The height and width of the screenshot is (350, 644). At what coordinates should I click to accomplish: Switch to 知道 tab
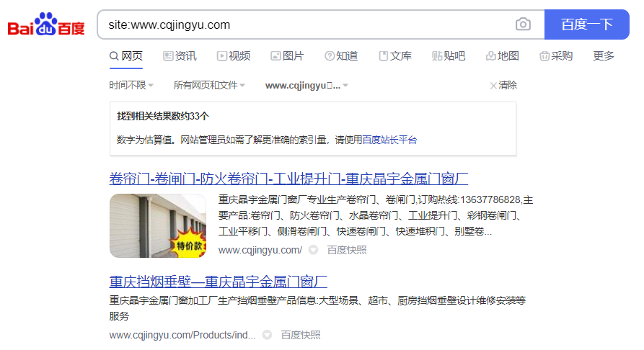[x=341, y=55]
